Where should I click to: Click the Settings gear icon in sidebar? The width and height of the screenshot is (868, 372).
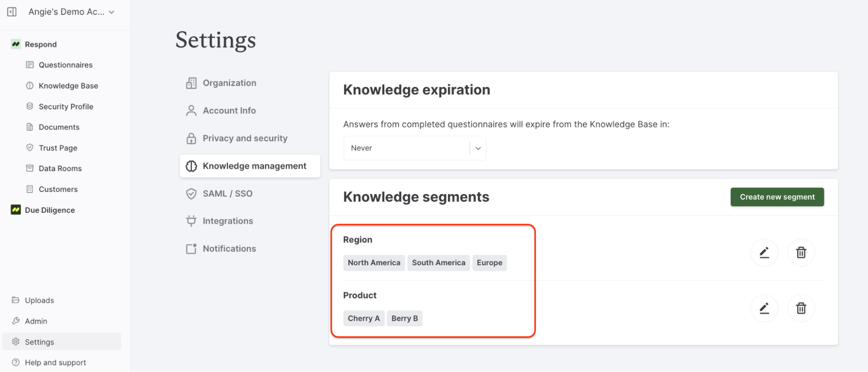coord(16,342)
